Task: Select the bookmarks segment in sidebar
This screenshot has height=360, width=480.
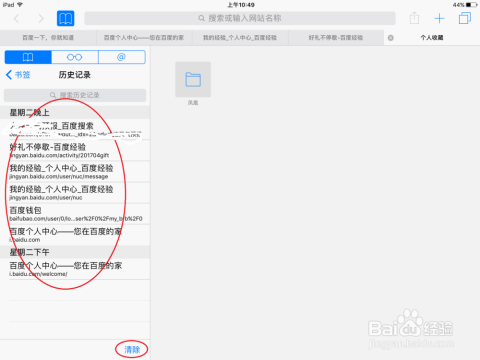Action: 28,57
